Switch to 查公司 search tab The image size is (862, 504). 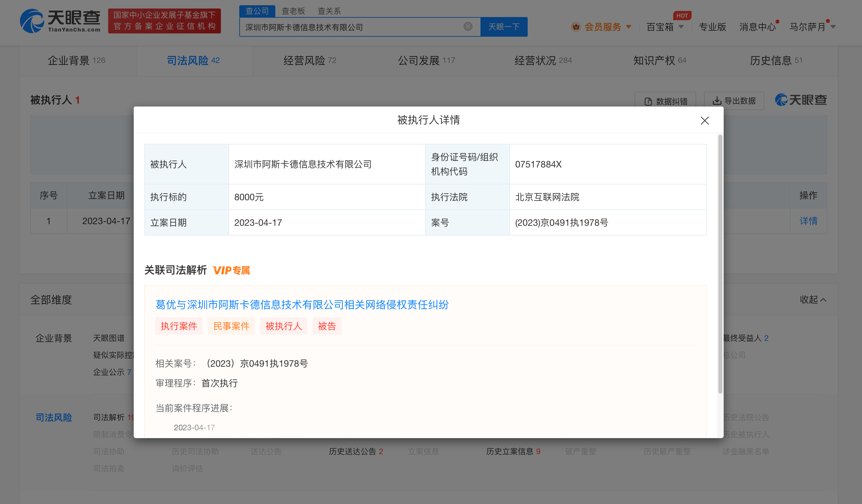pos(257,11)
